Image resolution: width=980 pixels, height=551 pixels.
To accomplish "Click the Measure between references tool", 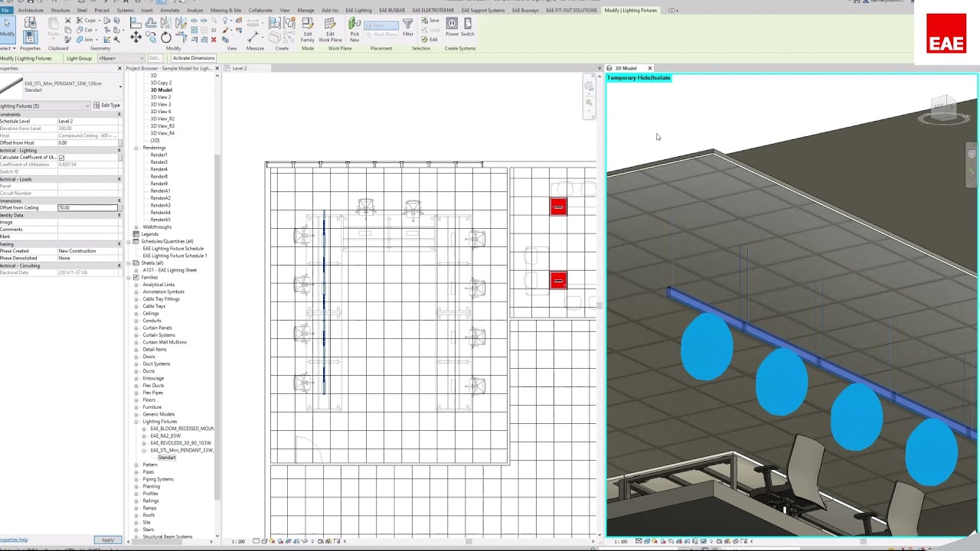I will pyautogui.click(x=253, y=22).
